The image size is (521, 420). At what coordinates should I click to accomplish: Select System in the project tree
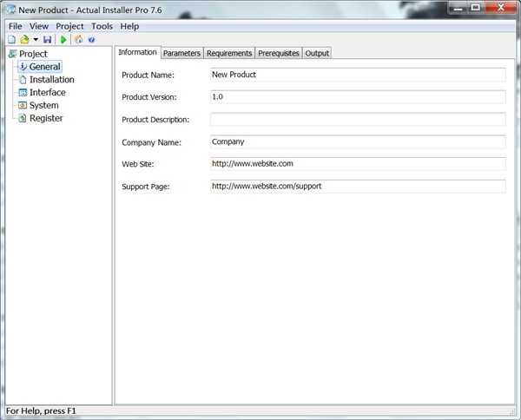tap(44, 105)
